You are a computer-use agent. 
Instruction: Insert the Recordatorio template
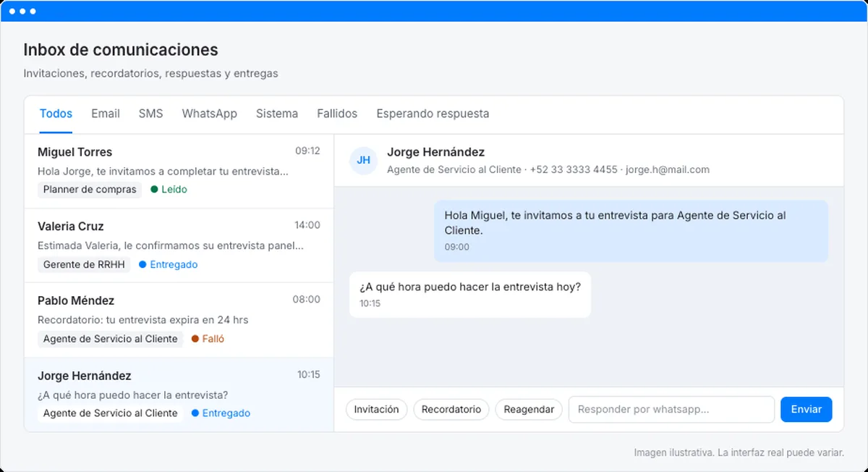tap(451, 409)
